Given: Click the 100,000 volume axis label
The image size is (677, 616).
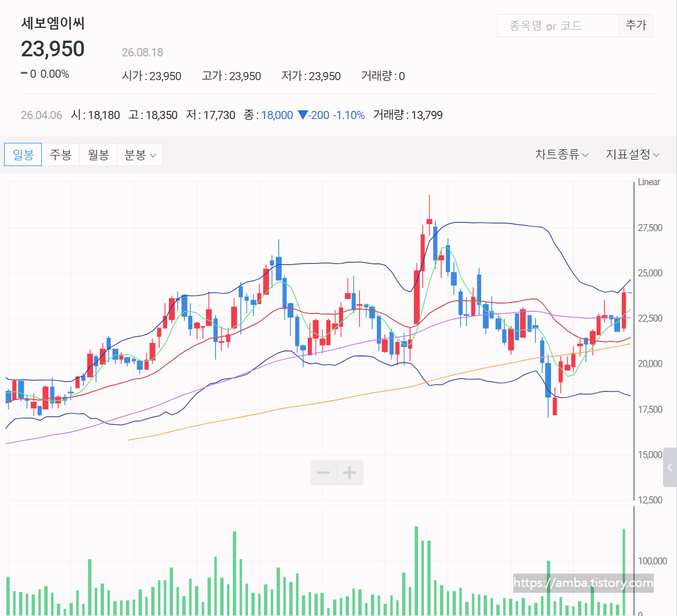Looking at the screenshot, I should point(653,561).
